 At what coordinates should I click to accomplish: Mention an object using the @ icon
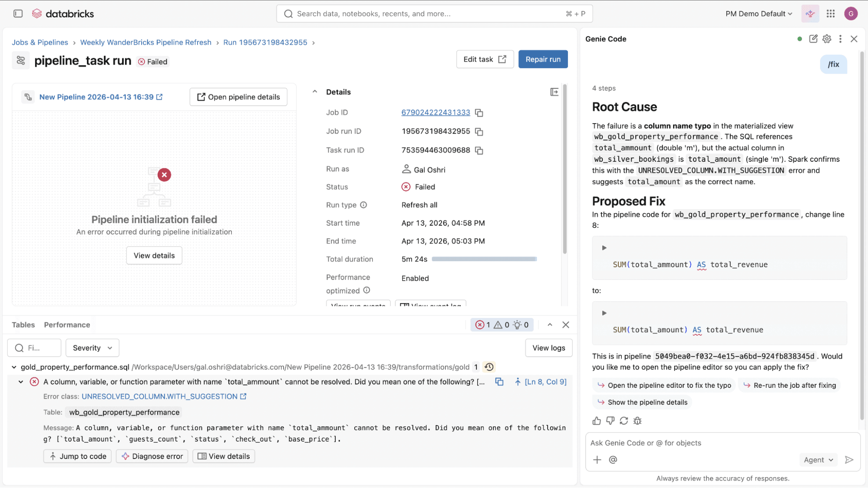tap(613, 459)
